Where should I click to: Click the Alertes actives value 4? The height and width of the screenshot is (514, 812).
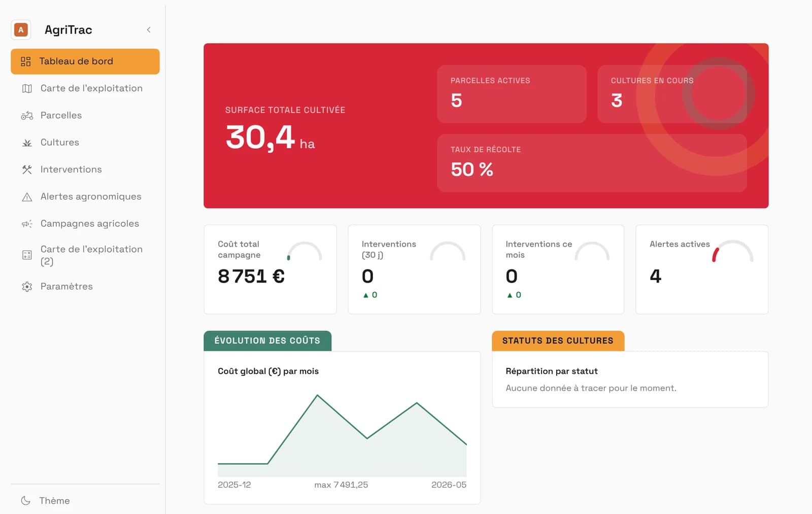point(656,277)
